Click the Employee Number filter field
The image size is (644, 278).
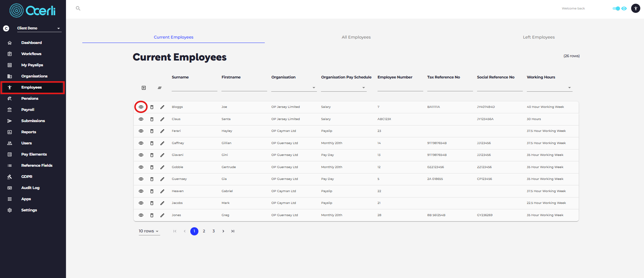(x=400, y=88)
